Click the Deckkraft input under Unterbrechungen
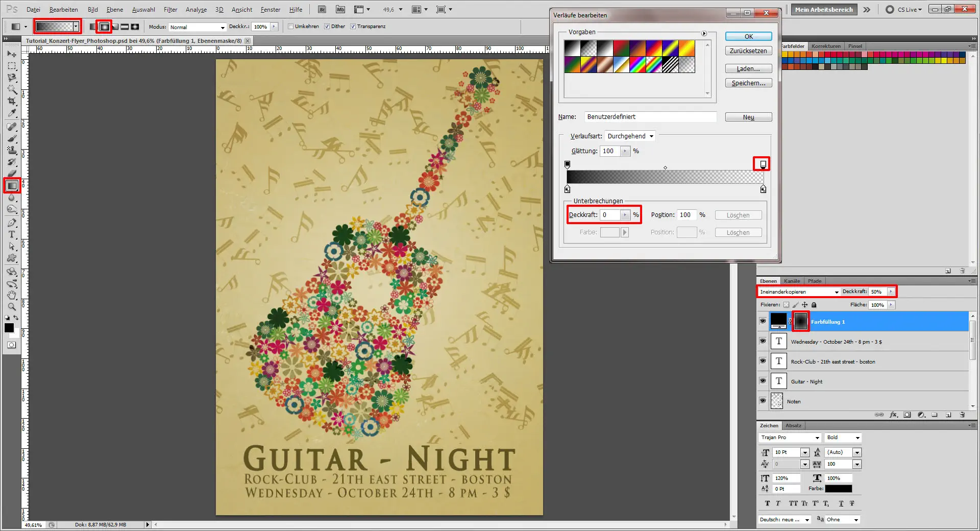The image size is (980, 531). pos(610,214)
